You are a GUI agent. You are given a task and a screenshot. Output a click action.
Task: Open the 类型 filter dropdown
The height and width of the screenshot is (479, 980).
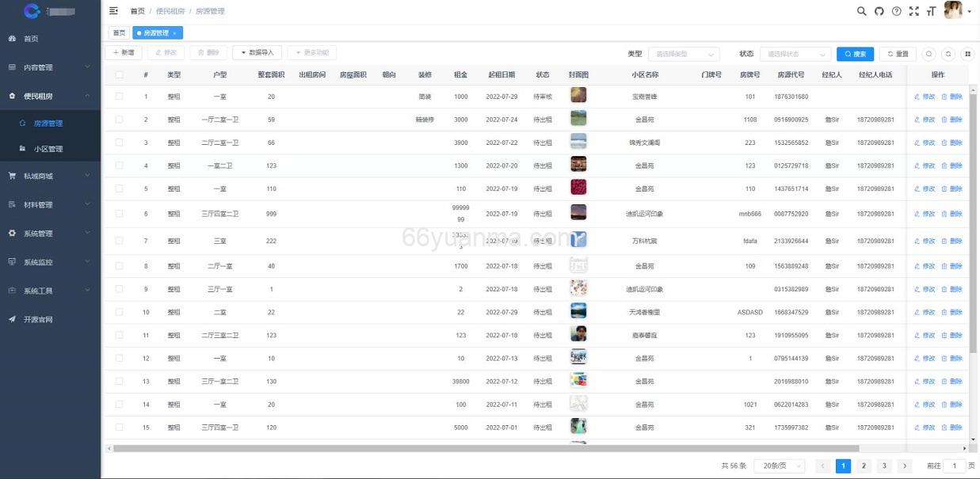tap(685, 52)
